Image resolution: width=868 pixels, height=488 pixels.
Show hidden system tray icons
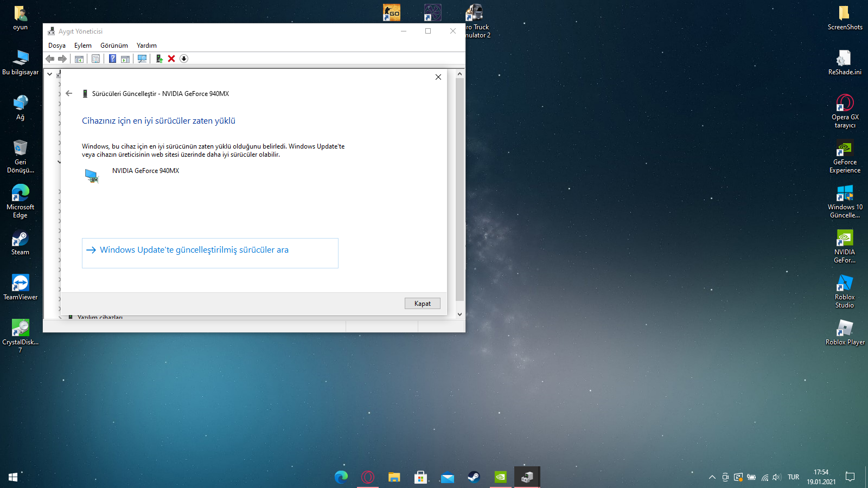pyautogui.click(x=712, y=477)
